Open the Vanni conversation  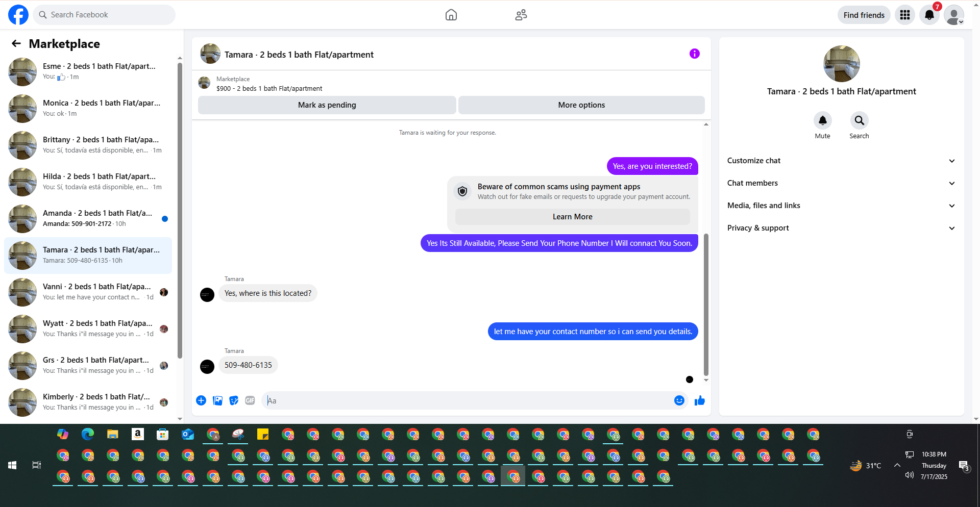88,292
